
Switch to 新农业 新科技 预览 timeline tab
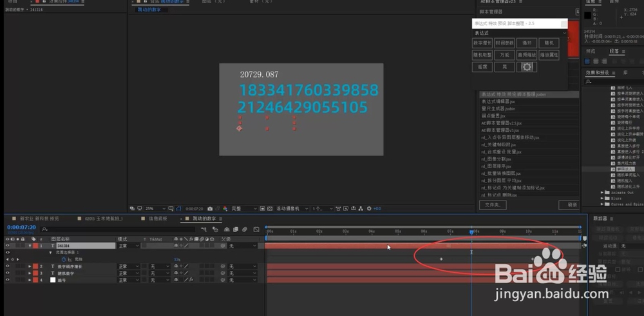click(39, 219)
